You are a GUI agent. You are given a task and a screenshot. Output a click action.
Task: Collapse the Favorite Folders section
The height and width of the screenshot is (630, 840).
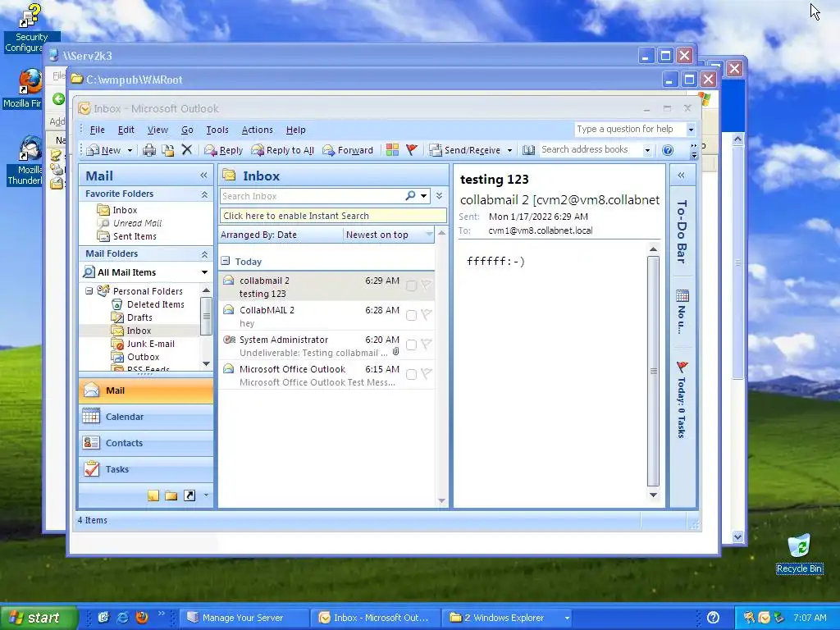[x=204, y=194]
